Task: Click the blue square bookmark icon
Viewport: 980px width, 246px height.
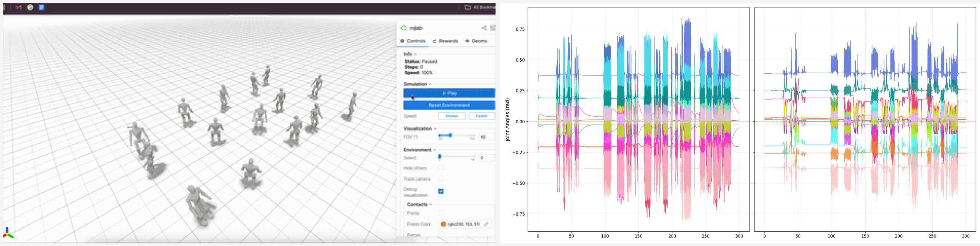Action: [x=41, y=7]
